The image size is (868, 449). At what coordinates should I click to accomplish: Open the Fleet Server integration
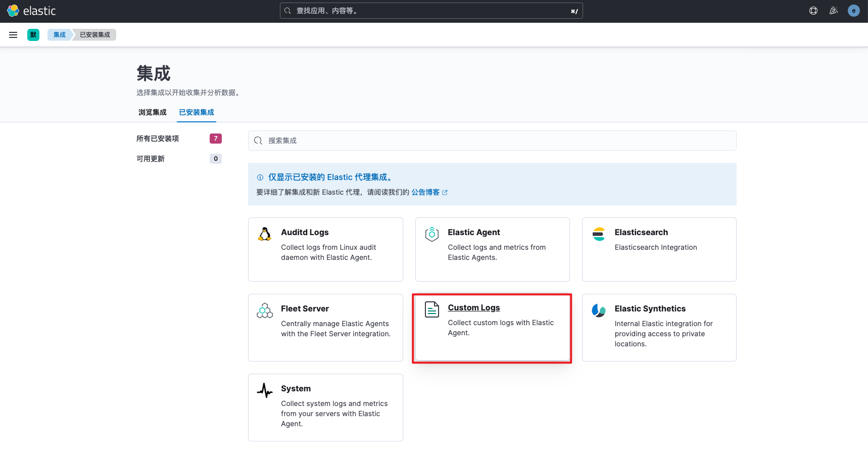tap(325, 328)
